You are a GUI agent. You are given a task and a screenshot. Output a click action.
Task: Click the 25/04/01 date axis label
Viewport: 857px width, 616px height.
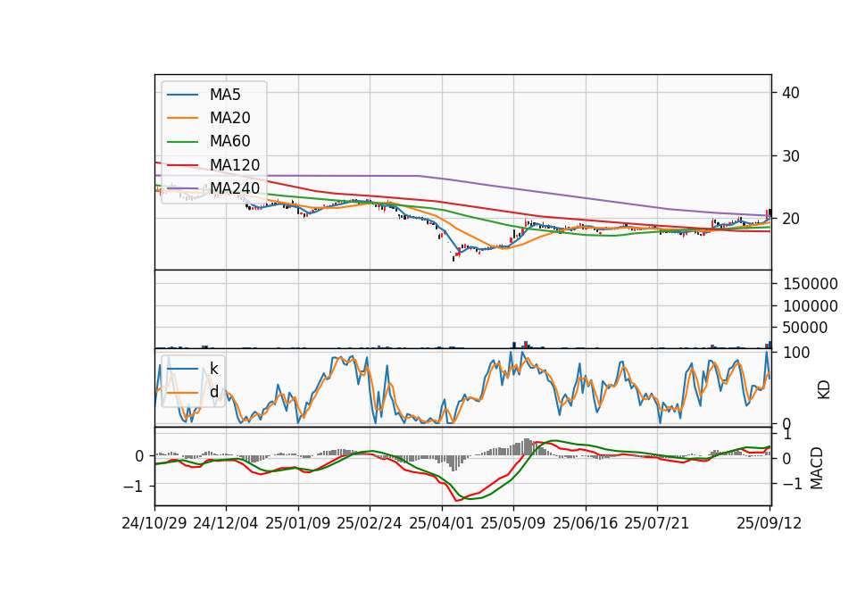(442, 524)
